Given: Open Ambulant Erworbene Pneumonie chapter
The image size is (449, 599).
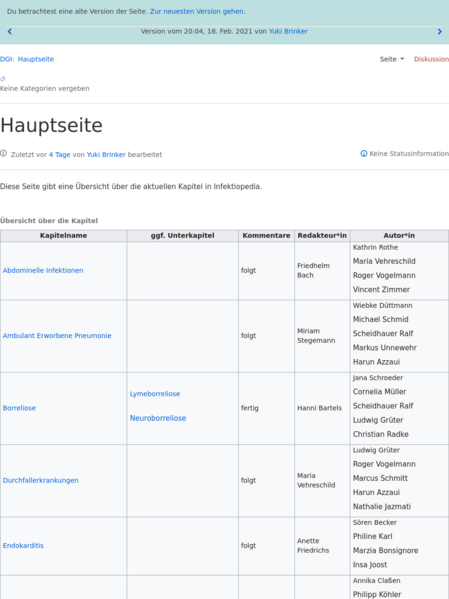Looking at the screenshot, I should pyautogui.click(x=57, y=336).
